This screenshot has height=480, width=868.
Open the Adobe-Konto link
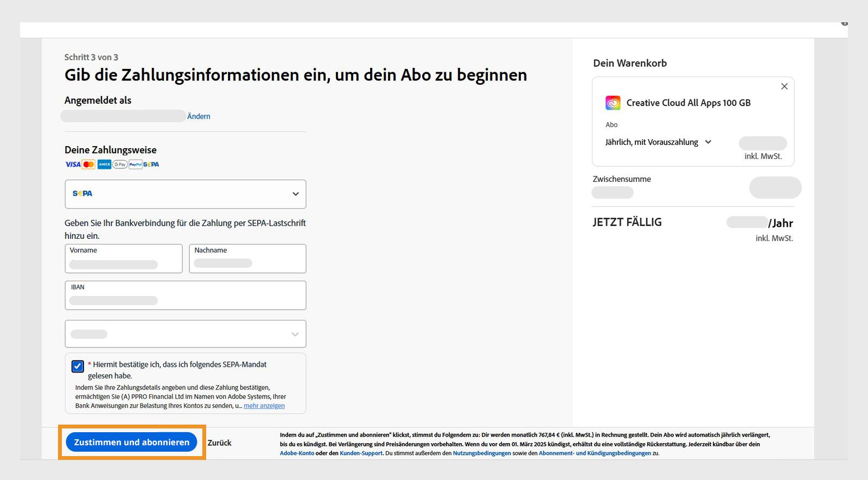[297, 453]
